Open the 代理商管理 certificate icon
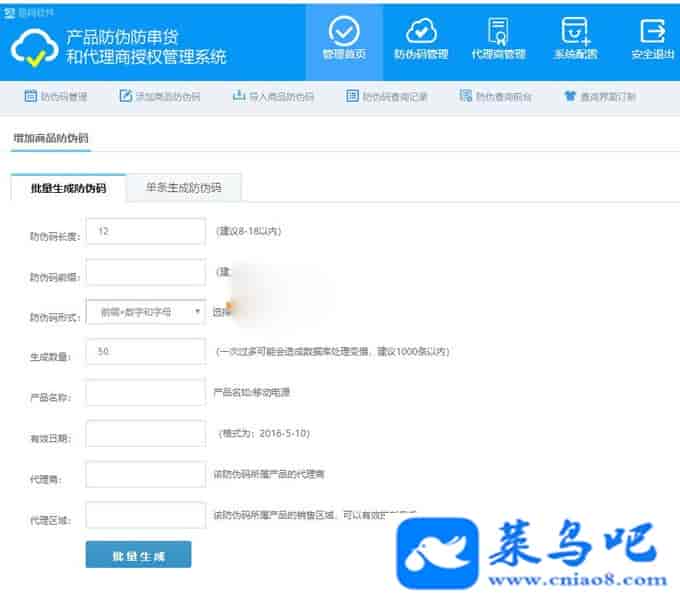This screenshot has height=601, width=680. pos(498,31)
